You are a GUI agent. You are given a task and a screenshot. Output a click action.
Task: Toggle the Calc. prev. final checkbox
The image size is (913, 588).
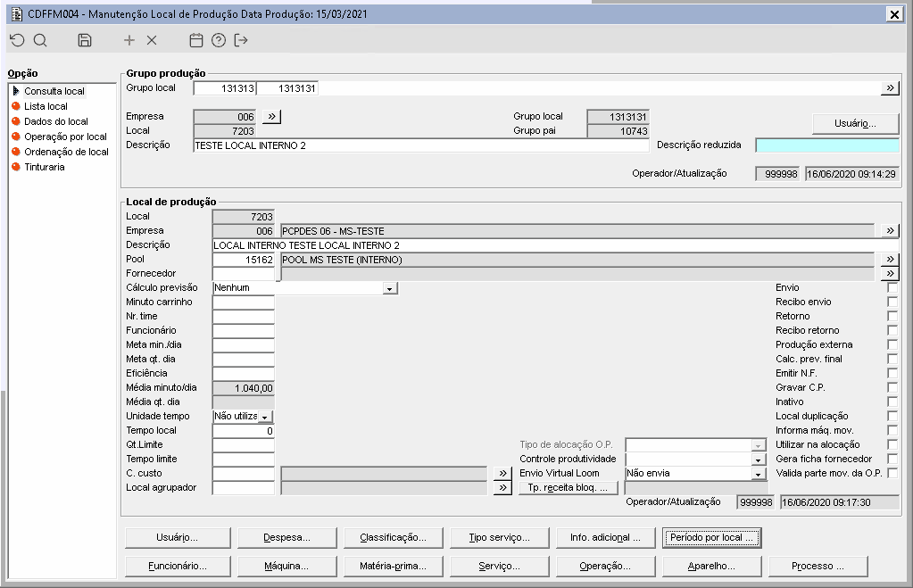click(892, 359)
